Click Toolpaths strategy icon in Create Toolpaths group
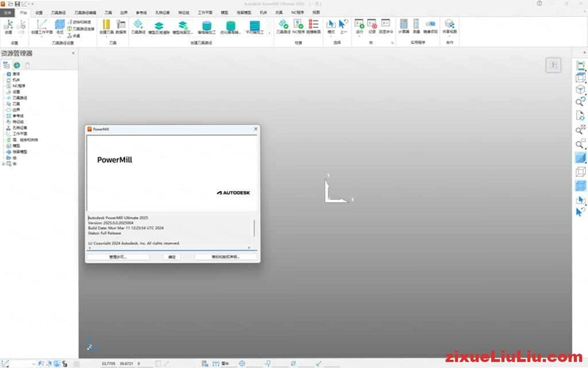 (138, 25)
